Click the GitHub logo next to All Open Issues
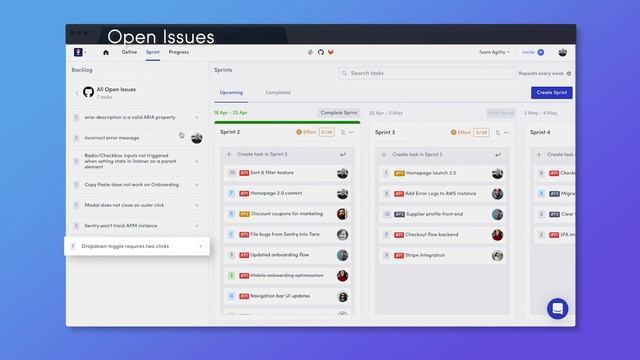640x360 pixels. click(x=88, y=92)
